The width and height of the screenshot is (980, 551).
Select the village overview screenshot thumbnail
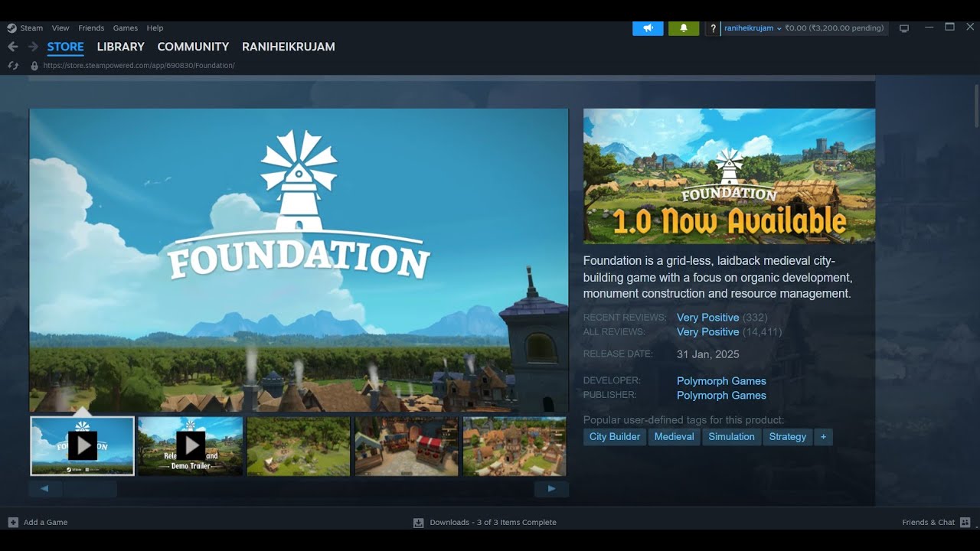pyautogui.click(x=514, y=445)
